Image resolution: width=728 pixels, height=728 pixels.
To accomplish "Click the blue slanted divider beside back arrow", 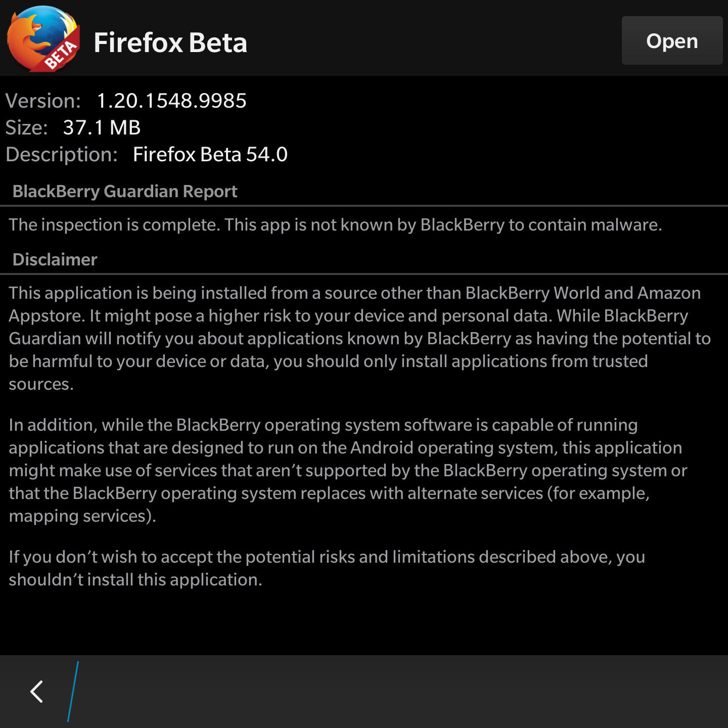I will click(73, 691).
